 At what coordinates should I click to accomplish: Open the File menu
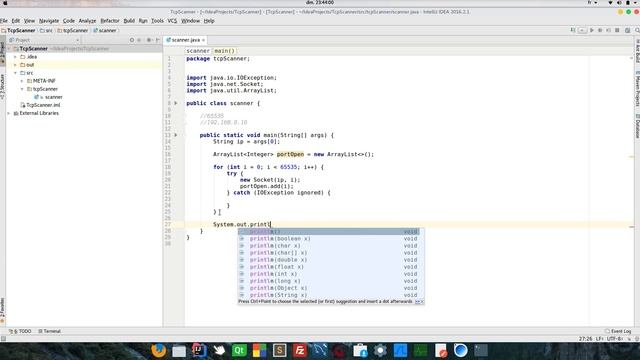point(4,21)
